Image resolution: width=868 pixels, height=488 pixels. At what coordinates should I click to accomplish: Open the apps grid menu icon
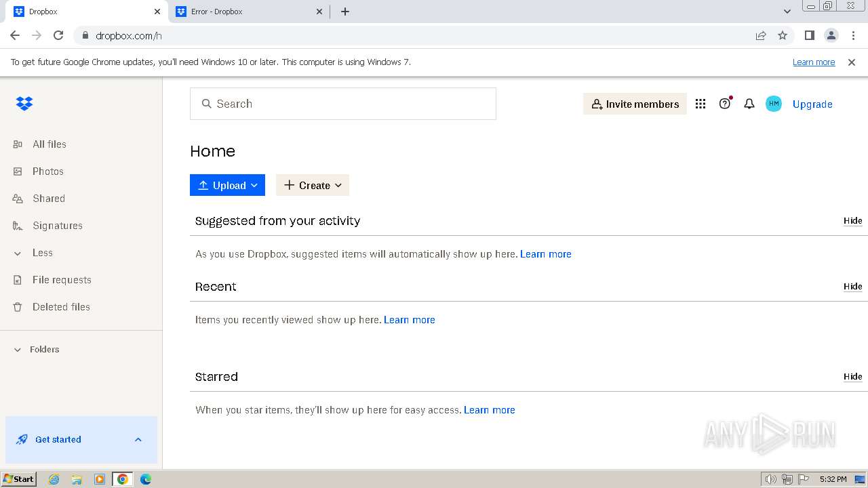[x=701, y=104]
